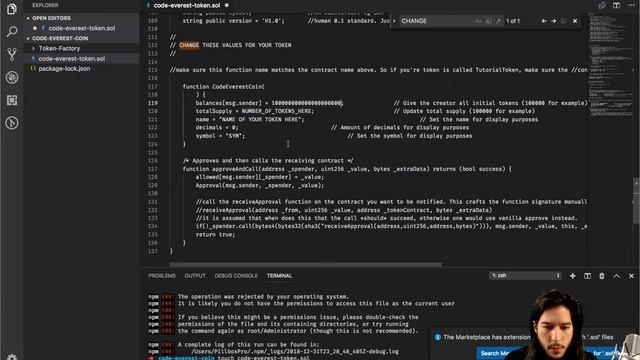Open the bottom activity bar clock-like icon

coord(12,123)
